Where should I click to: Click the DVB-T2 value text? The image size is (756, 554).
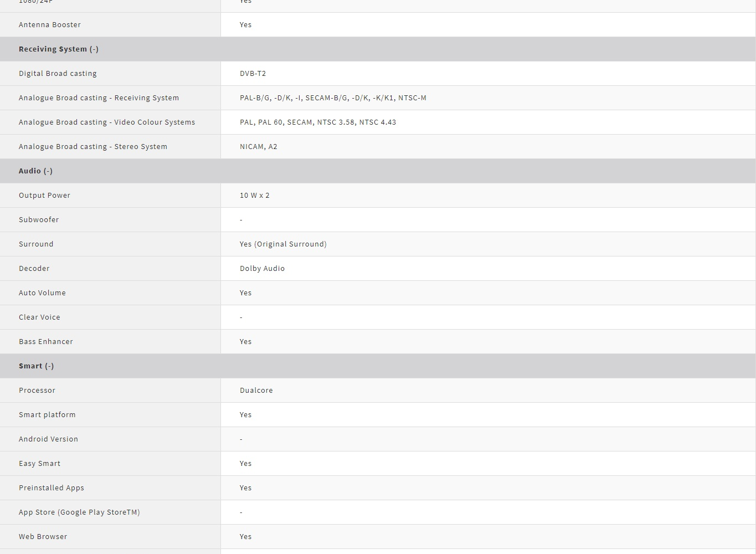pos(253,74)
